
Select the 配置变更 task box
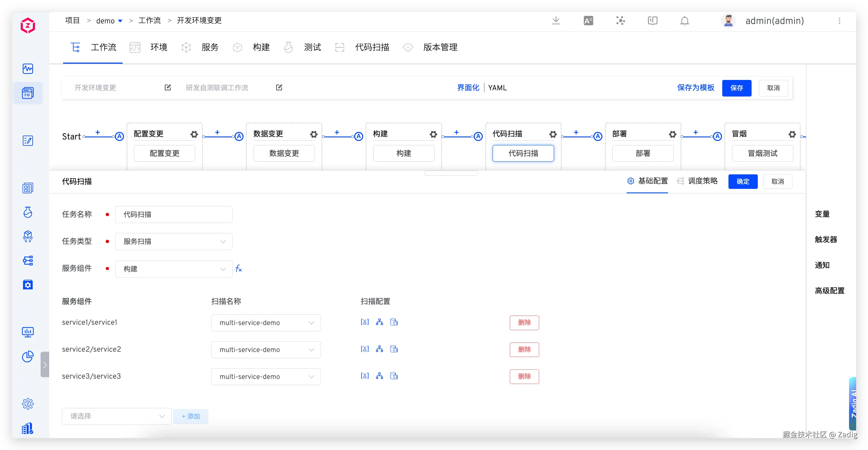[x=164, y=153]
